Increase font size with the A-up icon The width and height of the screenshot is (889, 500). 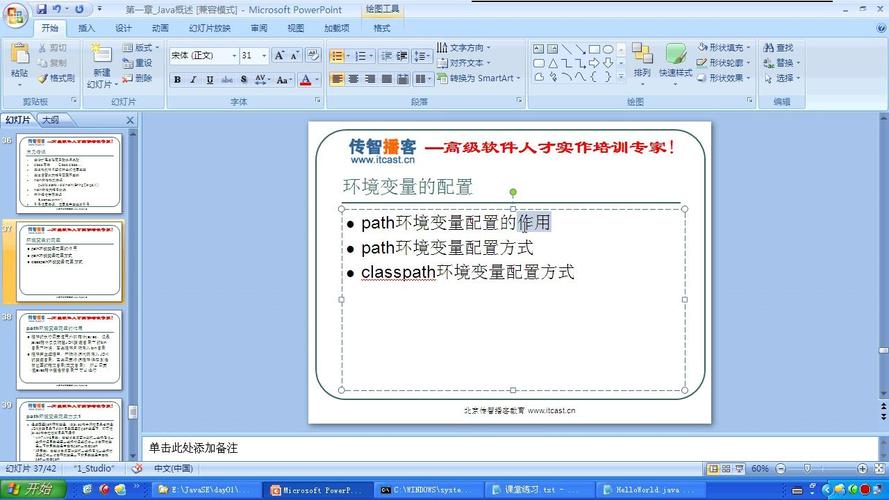tap(279, 55)
